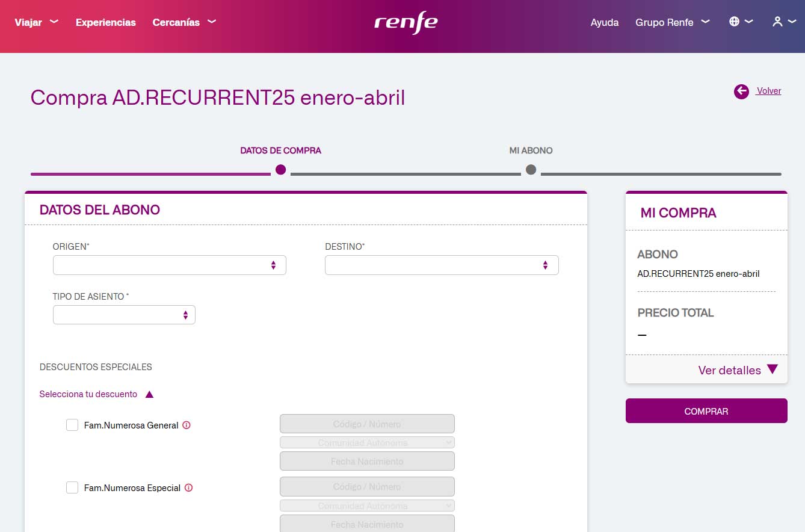Click the back arrow circle icon
Viewport: 805px width, 532px height.
741,91
